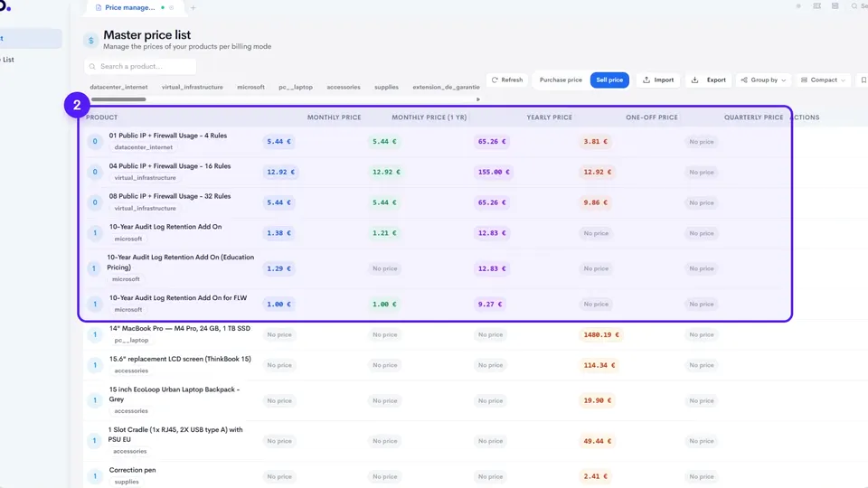Click the bookmark icon after Compact
This screenshot has height=488, width=868.
pos(863,80)
